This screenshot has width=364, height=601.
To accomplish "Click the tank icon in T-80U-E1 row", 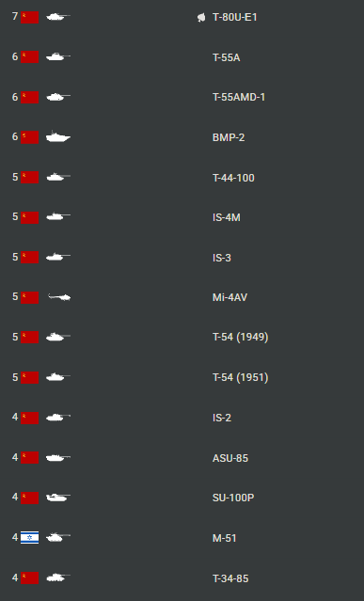I will pyautogui.click(x=58, y=17).
